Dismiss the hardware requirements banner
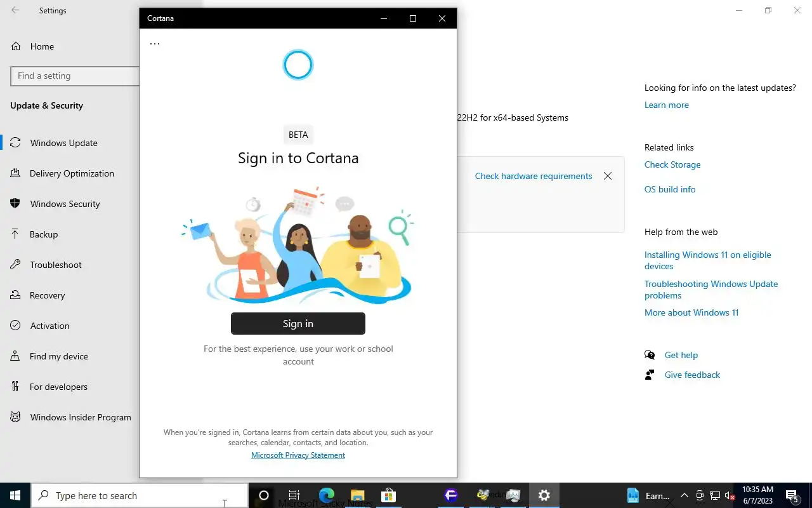 (608, 176)
